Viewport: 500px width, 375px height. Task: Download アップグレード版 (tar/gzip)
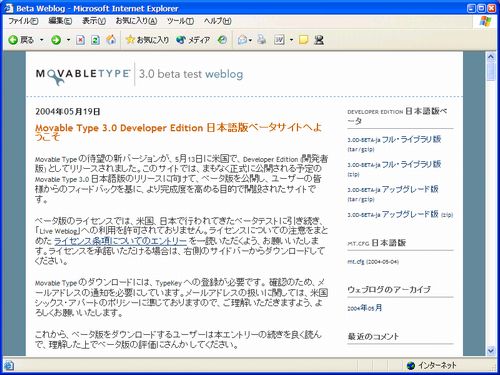click(393, 194)
